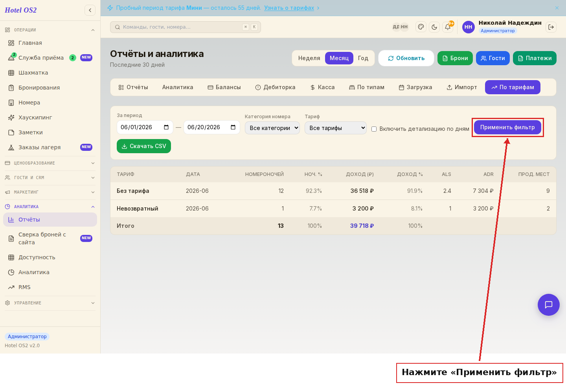Switch the period toggle to Год
This screenshot has height=392, width=566.
click(363, 58)
